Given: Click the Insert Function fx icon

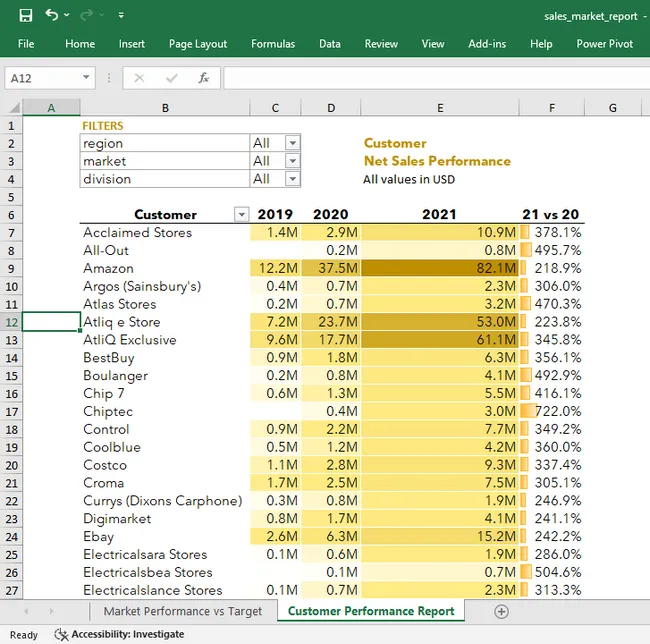Looking at the screenshot, I should click(203, 78).
